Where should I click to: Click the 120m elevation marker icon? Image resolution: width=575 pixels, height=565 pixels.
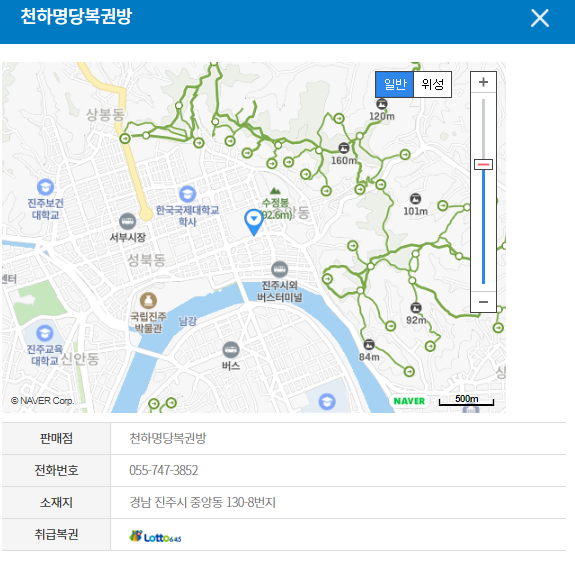point(382,104)
